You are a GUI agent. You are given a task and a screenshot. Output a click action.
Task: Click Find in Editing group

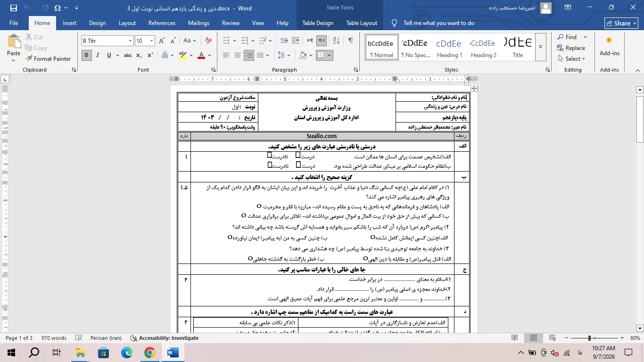[x=567, y=37]
